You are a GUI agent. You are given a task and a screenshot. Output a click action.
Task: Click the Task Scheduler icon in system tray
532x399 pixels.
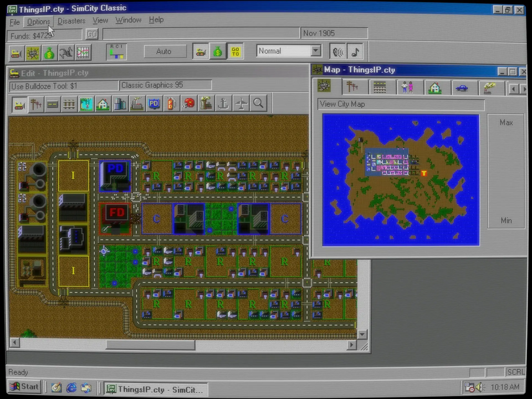(469, 387)
